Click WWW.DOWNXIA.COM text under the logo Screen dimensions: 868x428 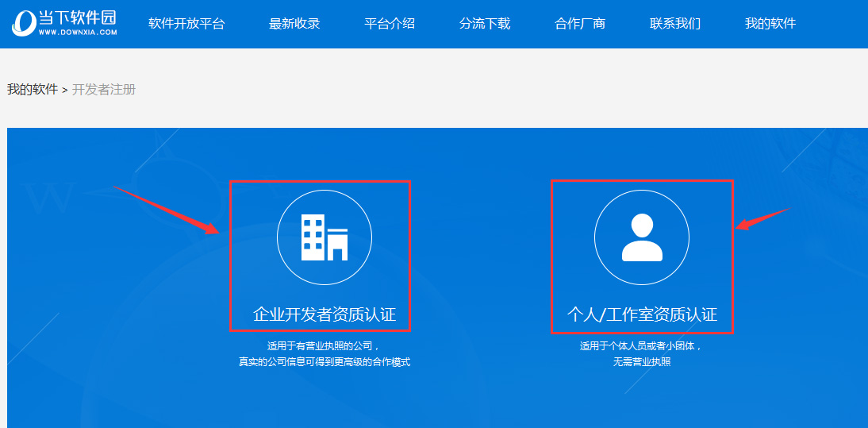(x=78, y=32)
